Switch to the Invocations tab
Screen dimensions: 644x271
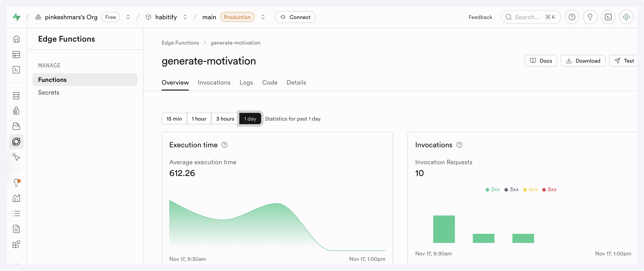[214, 83]
